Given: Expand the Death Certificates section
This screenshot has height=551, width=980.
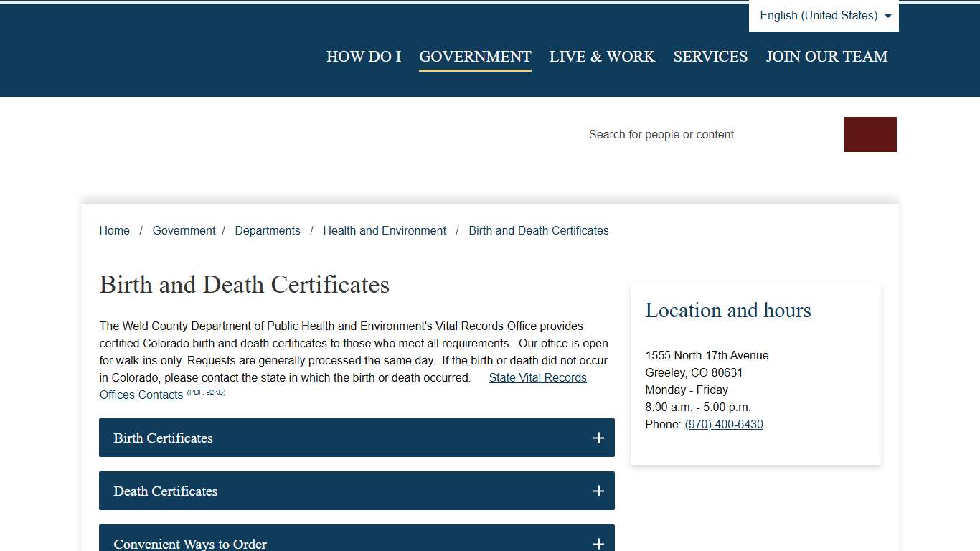Looking at the screenshot, I should [x=357, y=491].
